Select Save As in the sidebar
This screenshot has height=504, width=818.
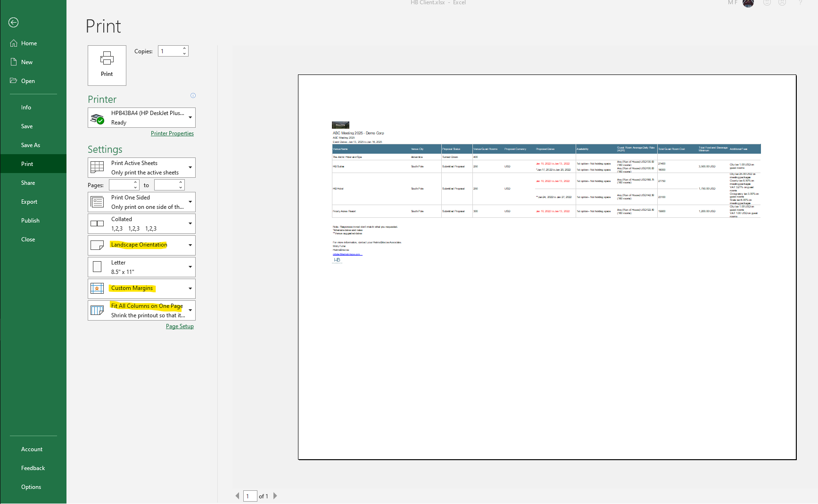tap(31, 145)
